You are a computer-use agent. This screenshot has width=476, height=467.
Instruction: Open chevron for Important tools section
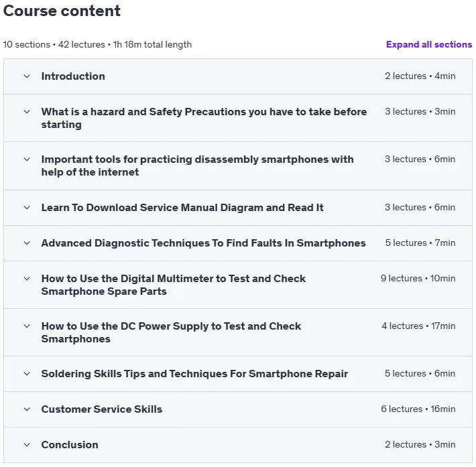(x=27, y=159)
